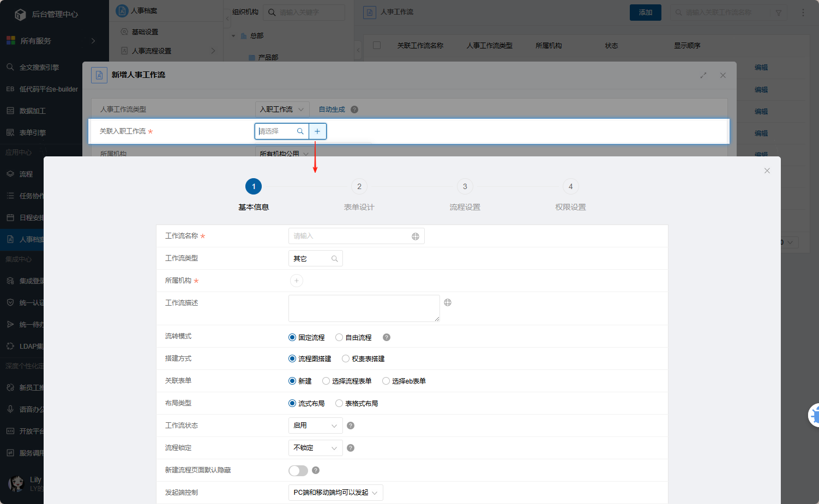Toggle the 新建流程页面默认隐藏 switch
819x504 pixels.
(298, 470)
